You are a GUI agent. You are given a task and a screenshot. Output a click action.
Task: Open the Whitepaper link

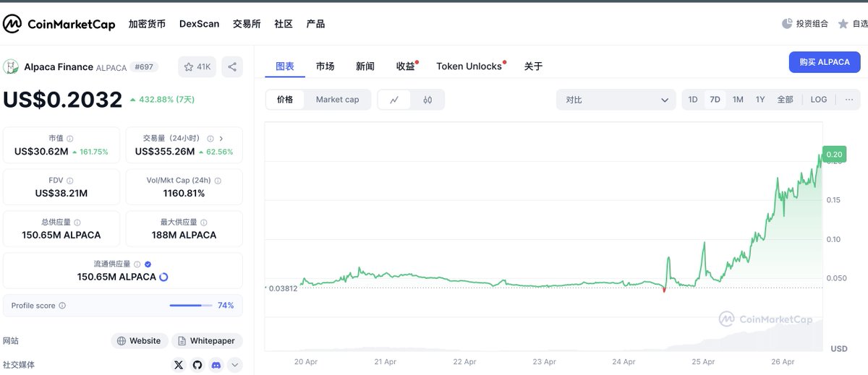tap(206, 341)
